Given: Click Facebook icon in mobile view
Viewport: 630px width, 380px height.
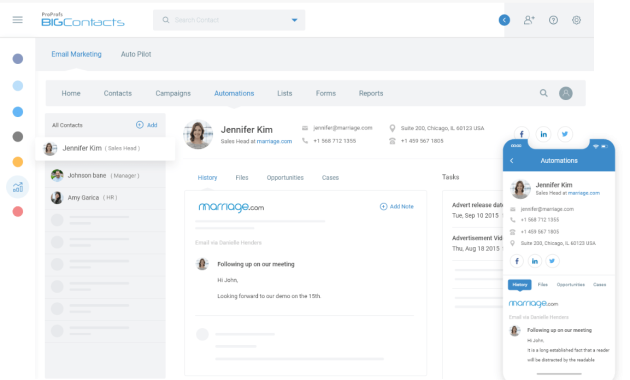Looking at the screenshot, I should tap(517, 261).
